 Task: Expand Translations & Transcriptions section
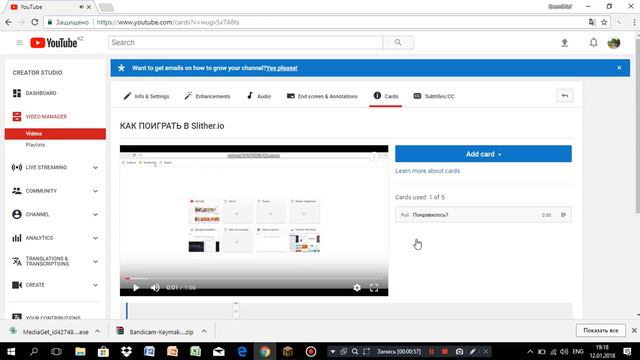coord(95,262)
